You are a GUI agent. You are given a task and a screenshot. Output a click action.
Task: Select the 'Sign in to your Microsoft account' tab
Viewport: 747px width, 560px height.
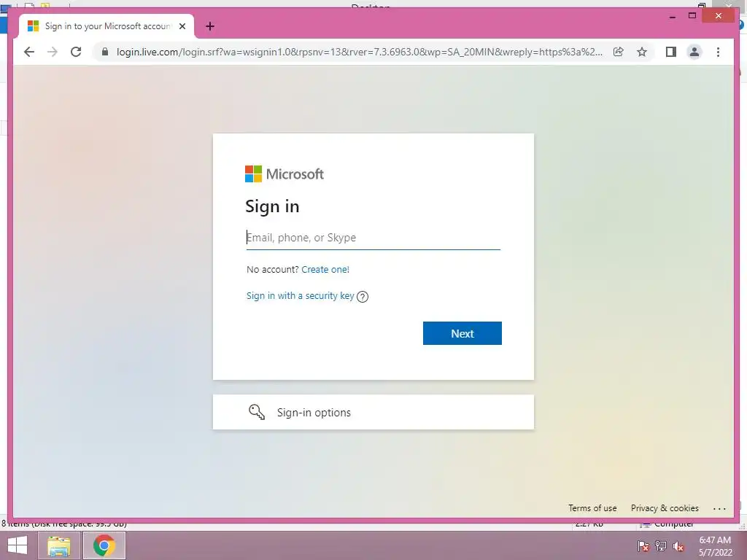point(107,26)
